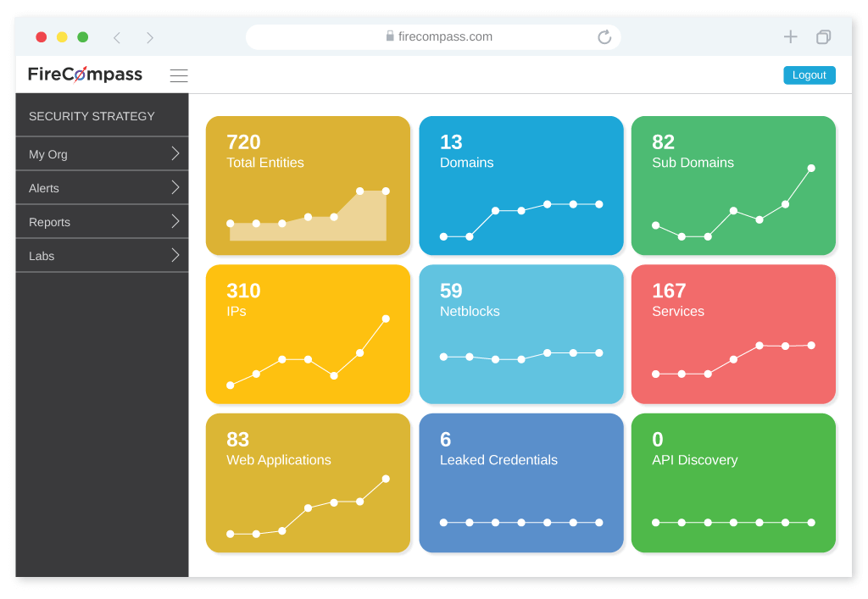Open a new tab with the plus icon
Image resolution: width=868 pixels, height=599 pixels.
pos(791,37)
